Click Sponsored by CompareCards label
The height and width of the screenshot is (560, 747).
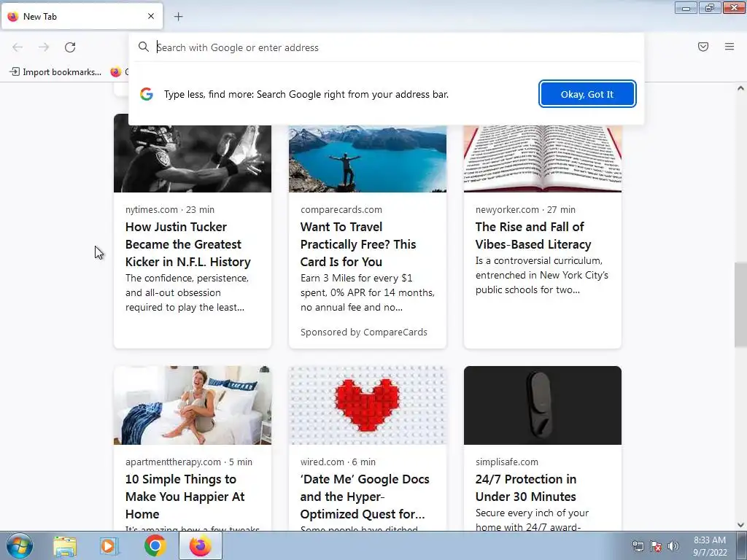(x=364, y=332)
